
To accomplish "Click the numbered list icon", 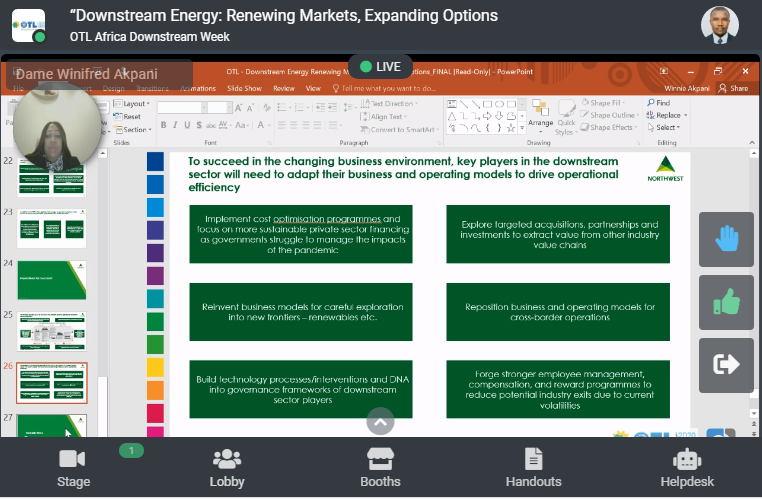I will pyautogui.click(x=301, y=107).
